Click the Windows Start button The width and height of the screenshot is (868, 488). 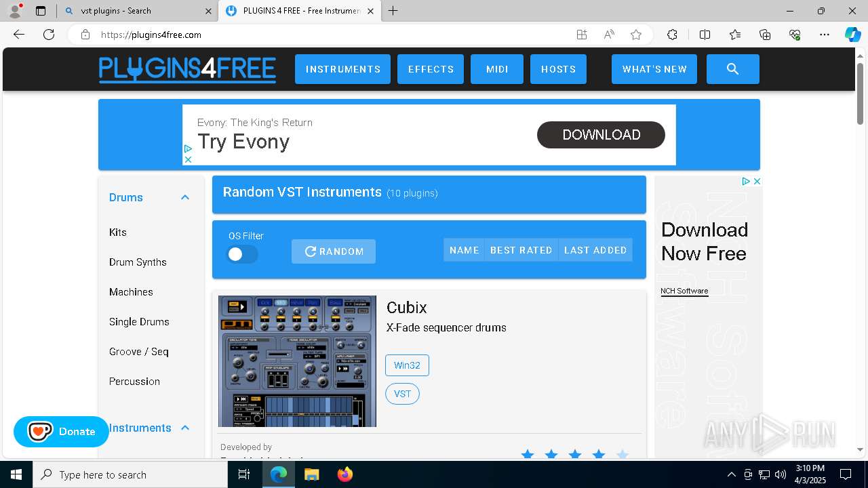(16, 474)
